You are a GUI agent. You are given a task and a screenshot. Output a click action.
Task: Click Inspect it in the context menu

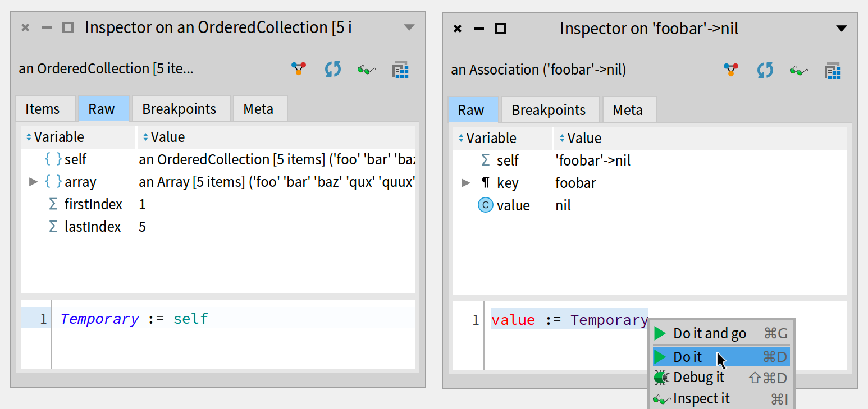coord(701,398)
